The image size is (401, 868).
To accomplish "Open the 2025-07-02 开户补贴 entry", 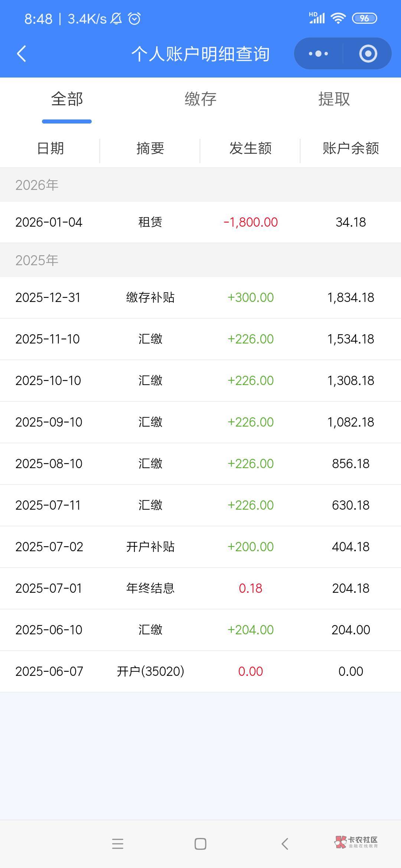I will [200, 547].
